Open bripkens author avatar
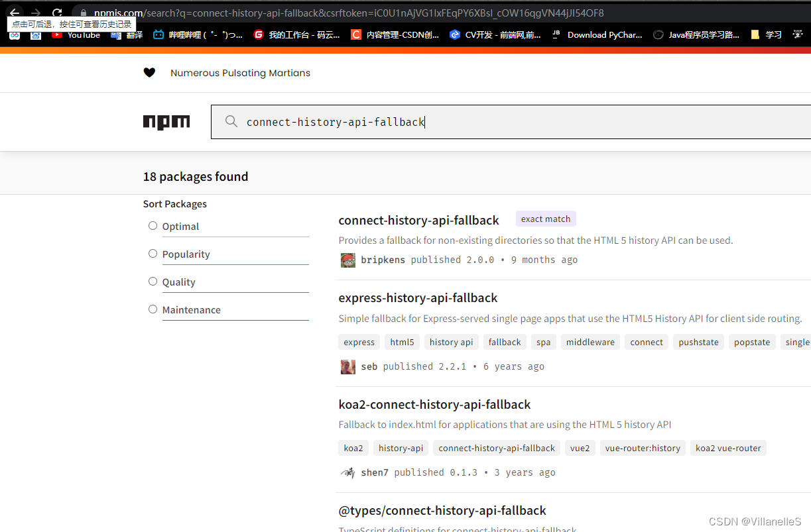Viewport: 811px width, 532px height. [348, 260]
